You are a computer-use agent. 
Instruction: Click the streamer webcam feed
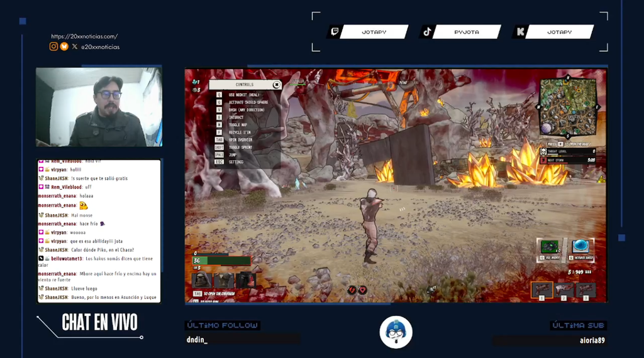click(99, 107)
